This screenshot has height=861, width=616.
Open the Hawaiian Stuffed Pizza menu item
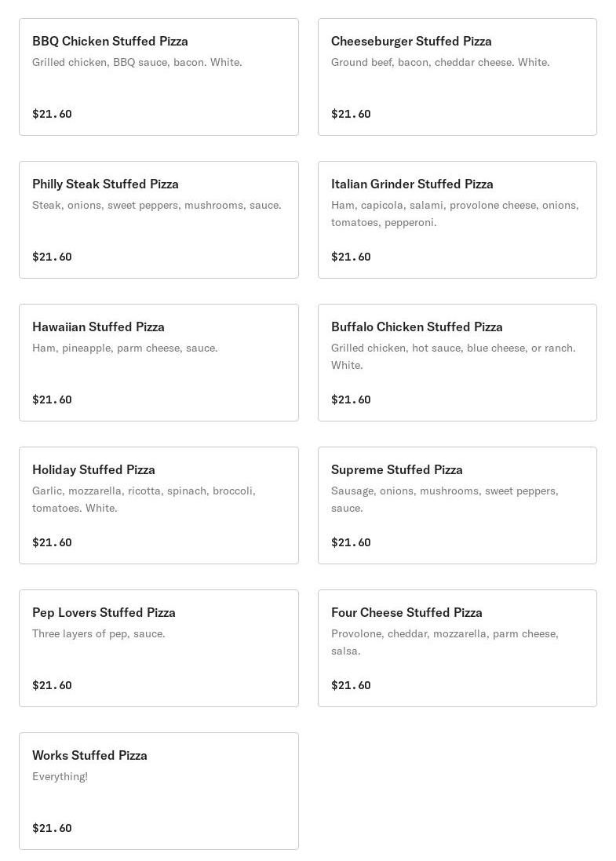[x=159, y=363]
